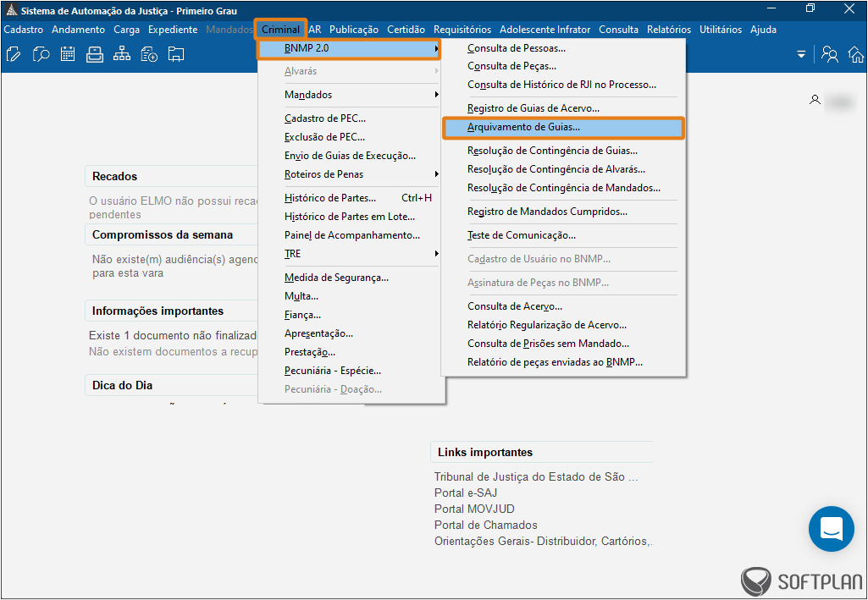Image resolution: width=868 pixels, height=600 pixels.
Task: Choose Registro de Guias de Acervo
Action: [x=563, y=108]
